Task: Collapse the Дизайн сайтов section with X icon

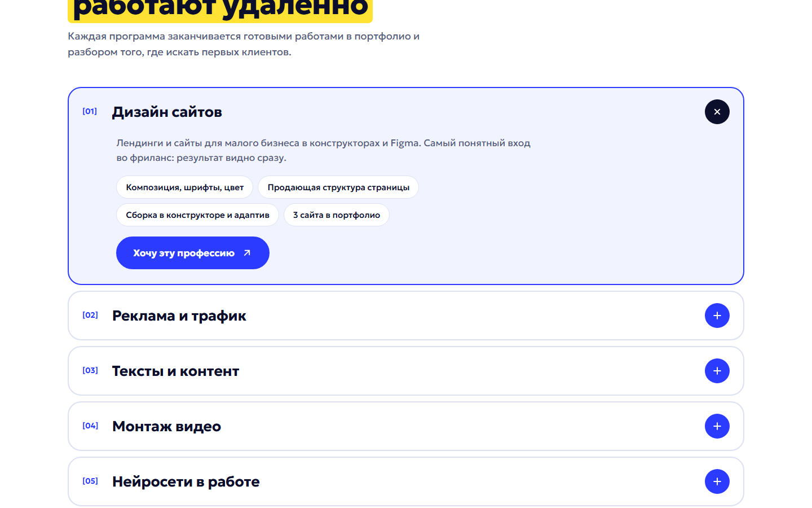Action: [717, 112]
